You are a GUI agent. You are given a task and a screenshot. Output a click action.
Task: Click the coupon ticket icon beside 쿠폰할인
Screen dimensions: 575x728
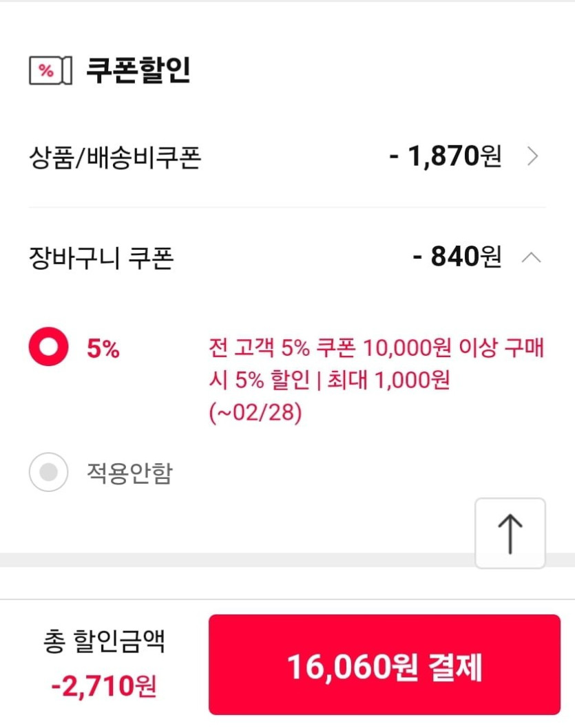coord(50,72)
